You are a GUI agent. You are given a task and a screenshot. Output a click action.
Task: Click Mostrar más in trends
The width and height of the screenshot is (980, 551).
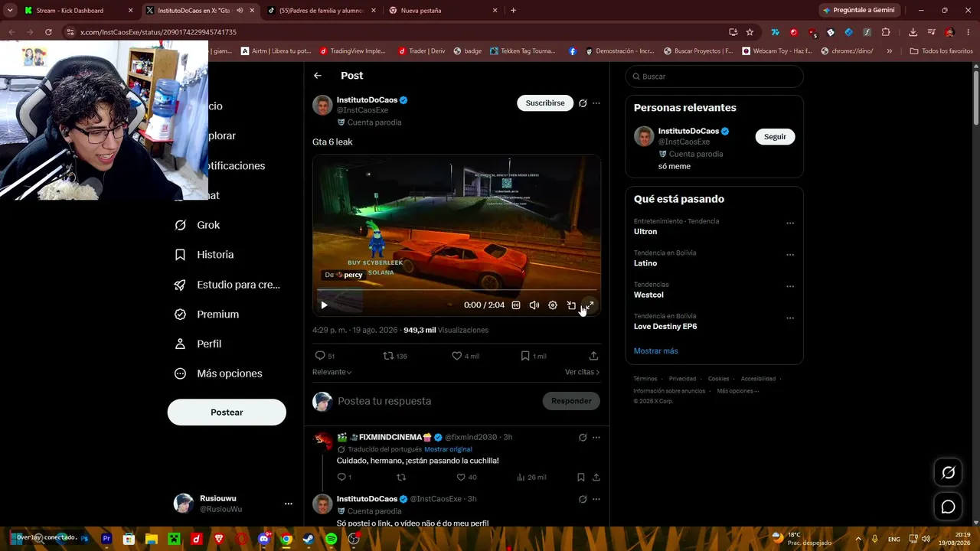coord(655,351)
